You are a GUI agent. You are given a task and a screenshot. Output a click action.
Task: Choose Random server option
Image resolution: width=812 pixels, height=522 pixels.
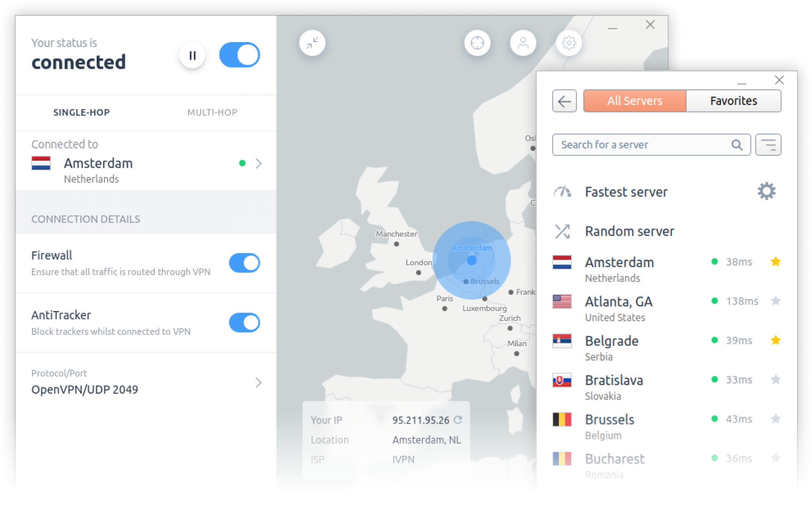(629, 231)
